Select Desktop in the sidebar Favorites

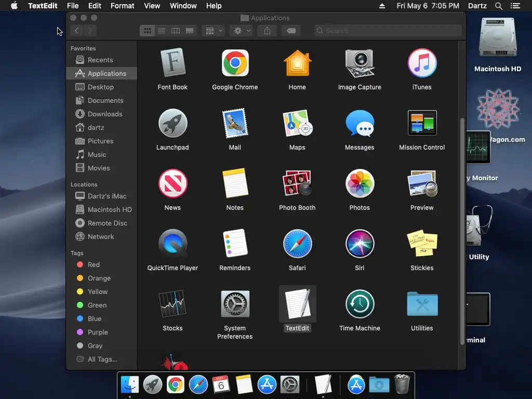tap(102, 87)
